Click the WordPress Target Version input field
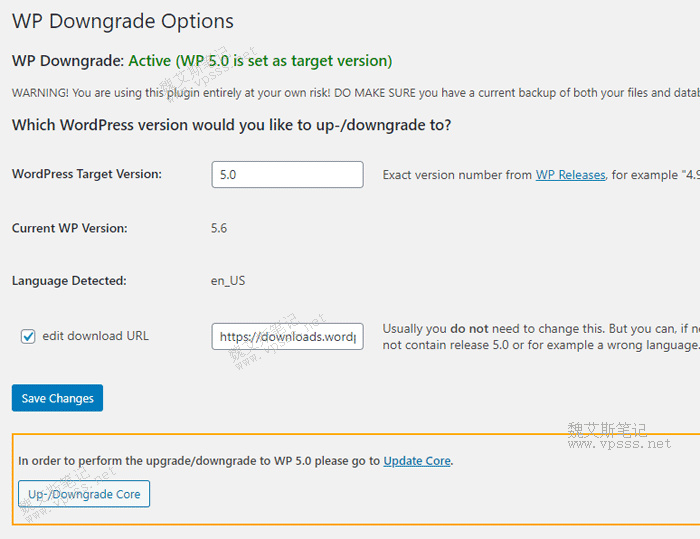 point(287,175)
